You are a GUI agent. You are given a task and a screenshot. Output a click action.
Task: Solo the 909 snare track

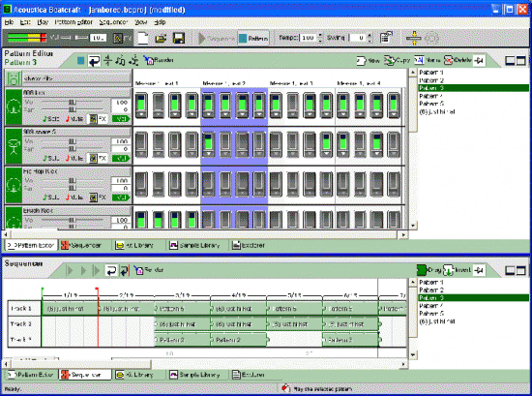(x=51, y=158)
